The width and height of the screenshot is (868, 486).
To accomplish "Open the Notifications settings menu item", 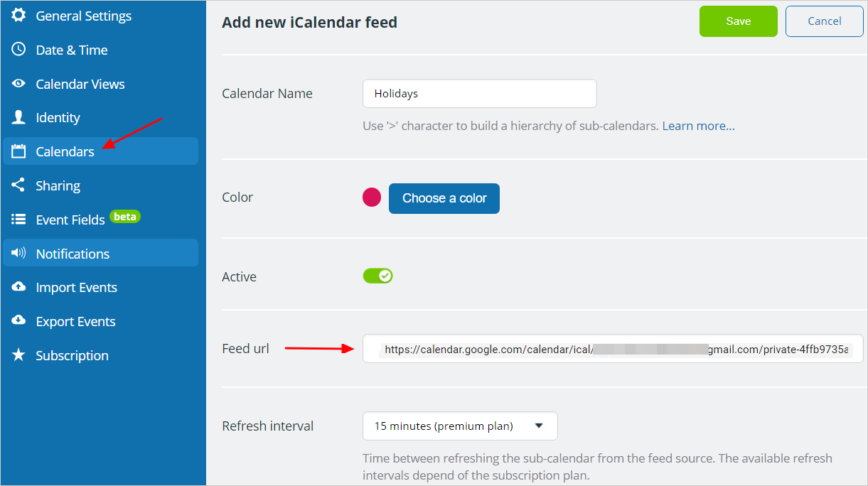I will (x=100, y=253).
